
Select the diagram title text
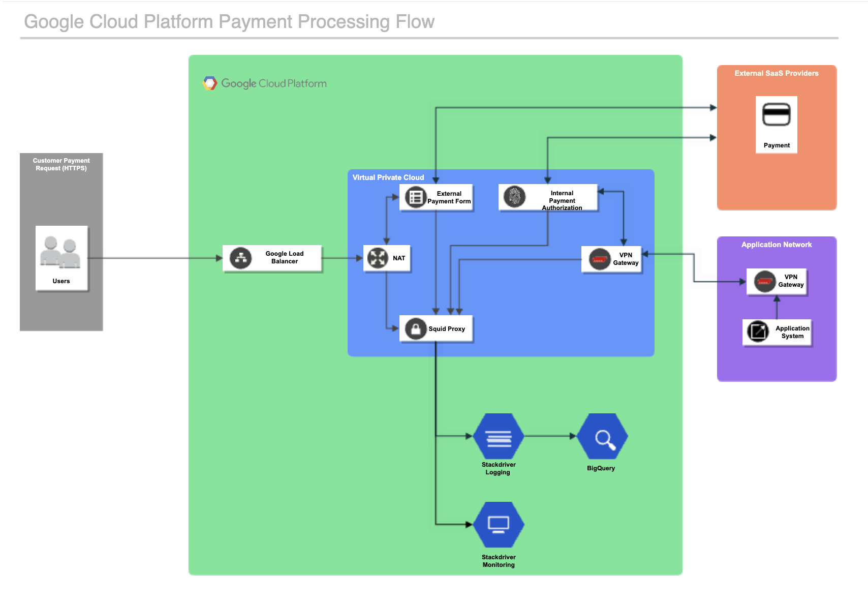[229, 22]
